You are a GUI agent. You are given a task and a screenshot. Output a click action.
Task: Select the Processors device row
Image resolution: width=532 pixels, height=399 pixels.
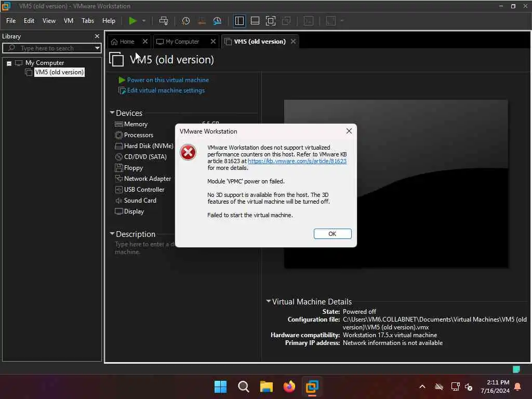coord(138,135)
